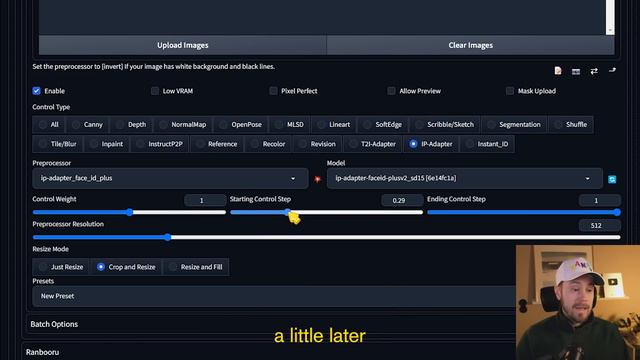The height and width of the screenshot is (360, 640).
Task: Open the Presets dropdown showing New Preset
Action: 274,296
